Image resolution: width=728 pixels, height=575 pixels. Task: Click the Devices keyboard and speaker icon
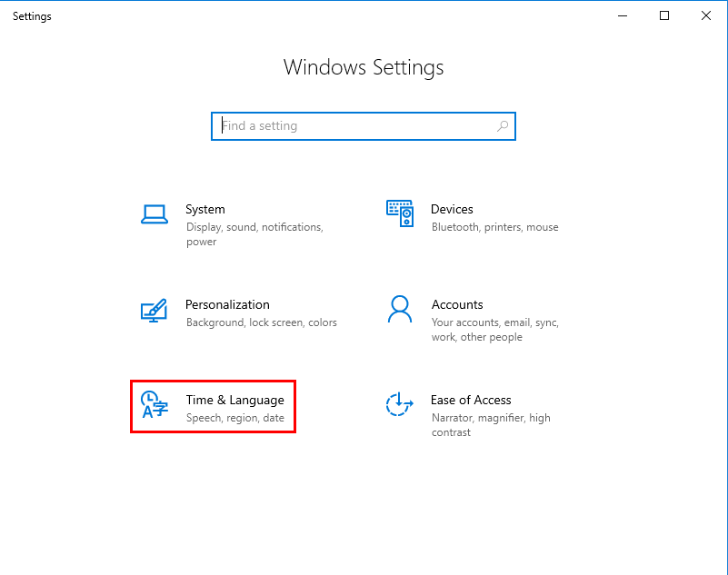(x=400, y=213)
